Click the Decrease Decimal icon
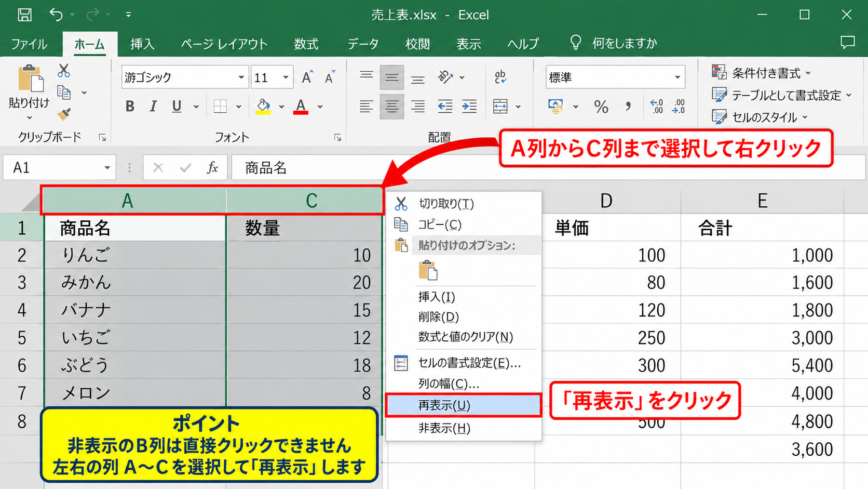Screen dimensions: 868x489 coord(679,107)
